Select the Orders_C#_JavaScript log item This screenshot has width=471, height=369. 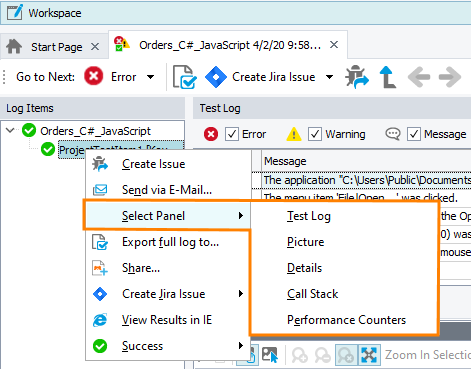coord(95,131)
